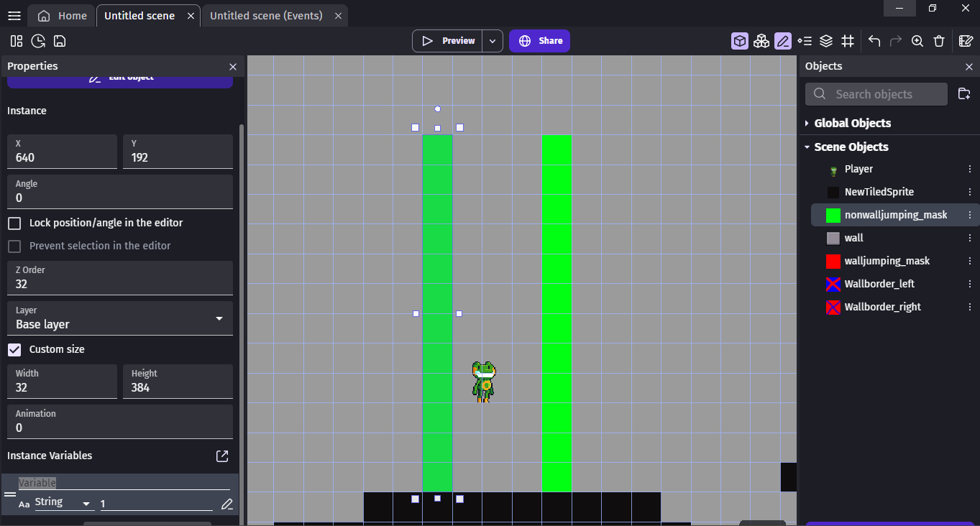Add a new folder in Objects panel
Viewport: 980px width, 526px height.
[964, 94]
